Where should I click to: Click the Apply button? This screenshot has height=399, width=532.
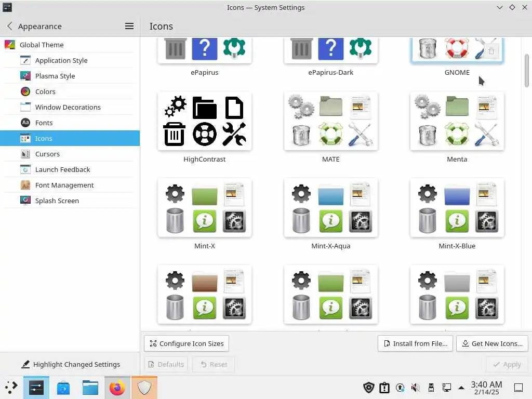(507, 364)
